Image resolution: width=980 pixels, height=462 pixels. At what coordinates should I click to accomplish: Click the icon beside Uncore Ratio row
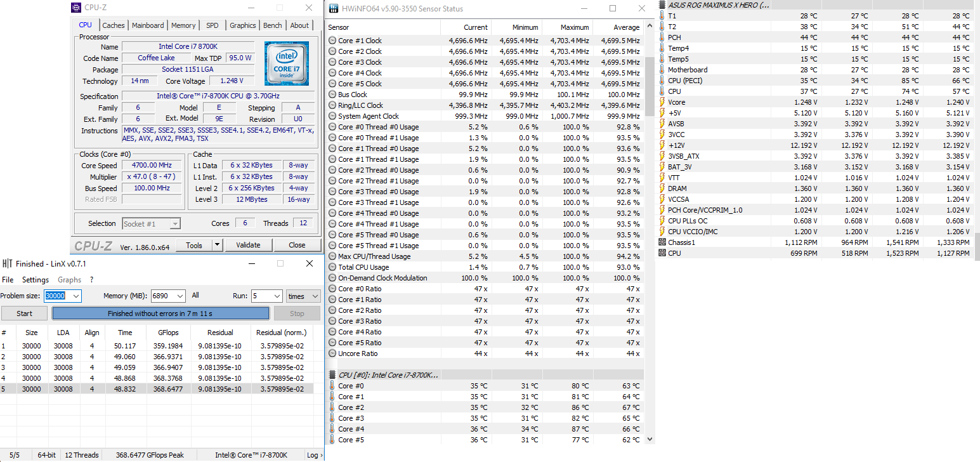pos(332,353)
